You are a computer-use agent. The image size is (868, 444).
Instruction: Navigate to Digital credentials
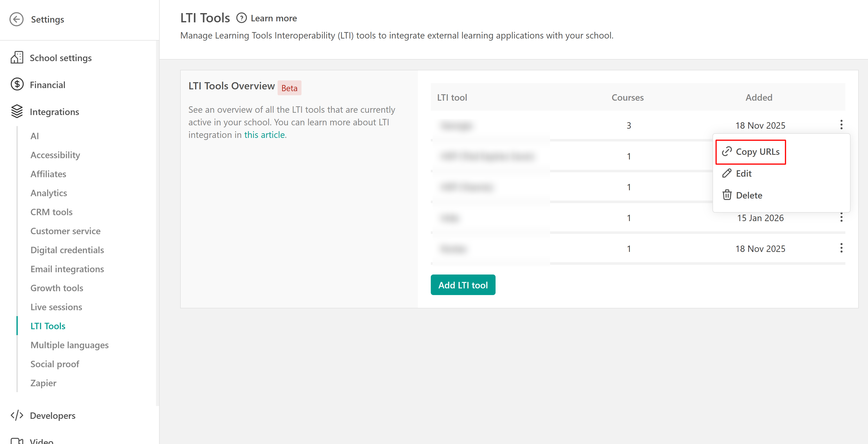click(67, 250)
